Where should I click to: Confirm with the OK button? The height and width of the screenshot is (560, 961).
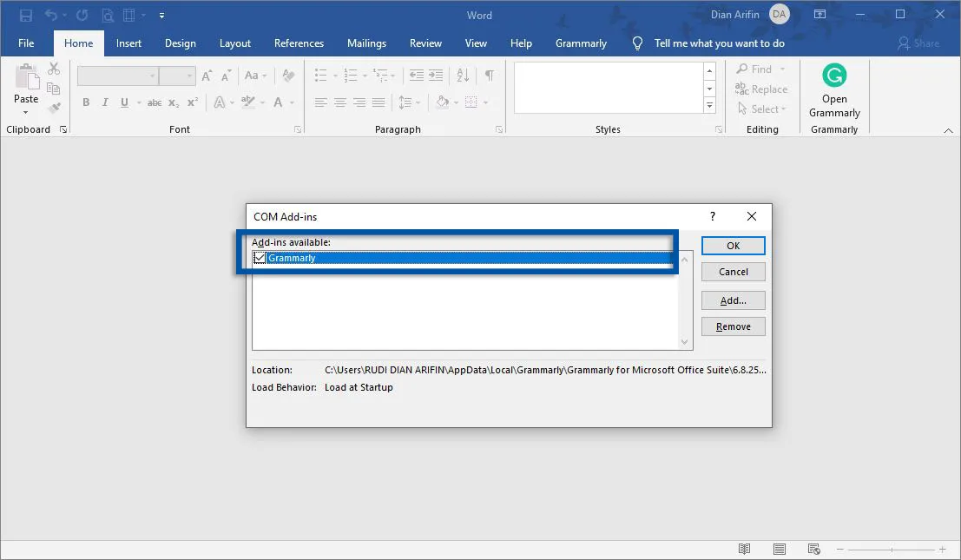click(x=734, y=246)
